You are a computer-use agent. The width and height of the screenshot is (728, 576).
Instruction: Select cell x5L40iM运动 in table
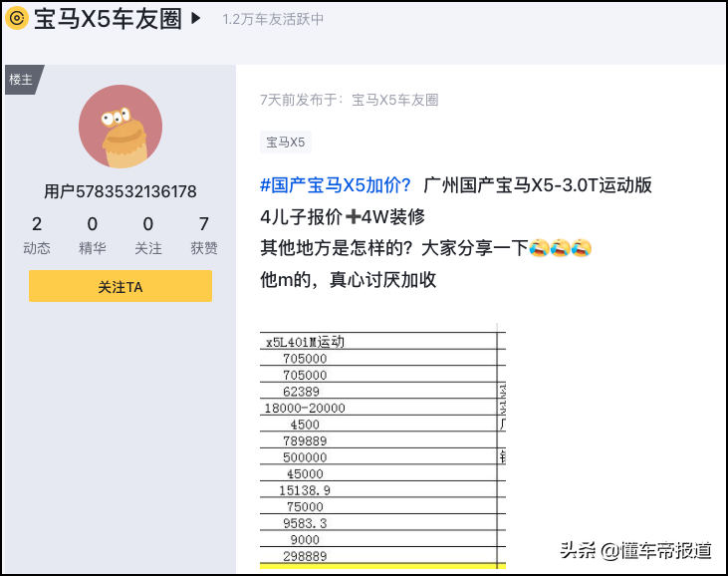pos(378,342)
